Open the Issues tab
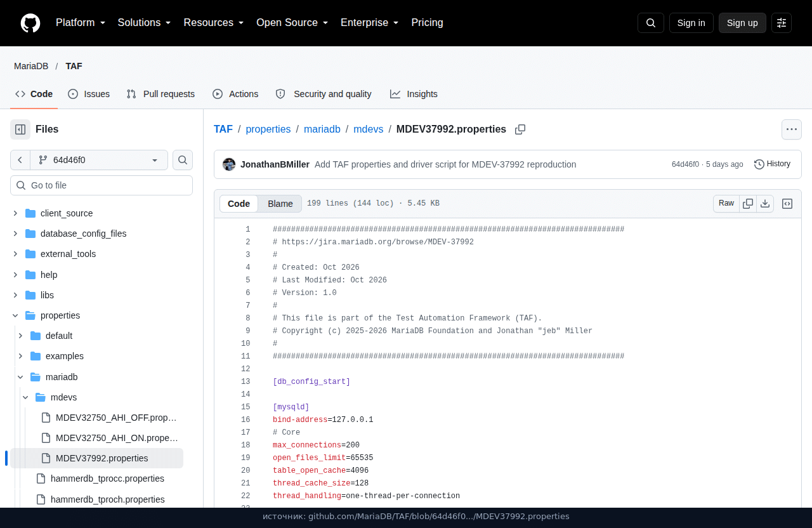 click(x=89, y=94)
